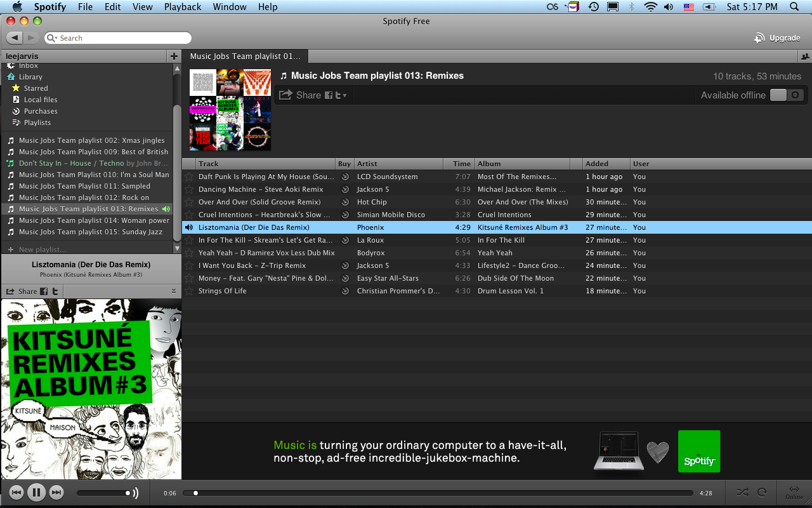Open the Edit menu

click(x=113, y=7)
